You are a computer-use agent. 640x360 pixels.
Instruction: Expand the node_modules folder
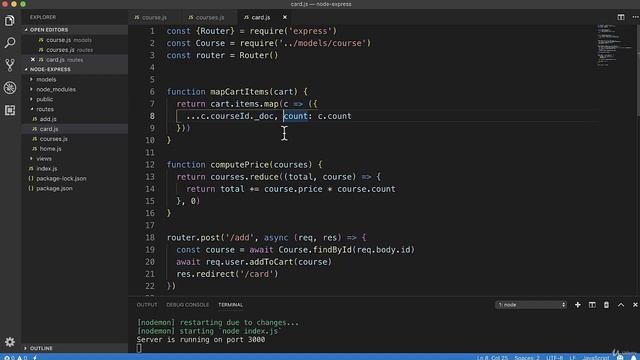pyautogui.click(x=56, y=89)
